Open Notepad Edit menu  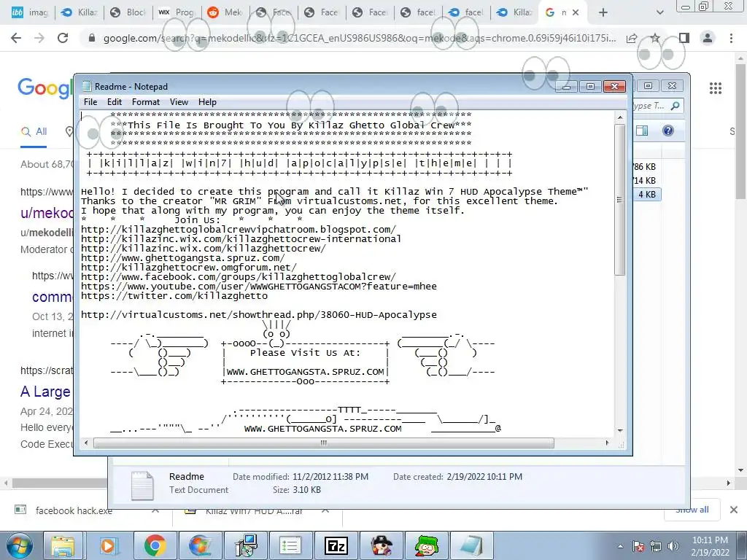coord(115,102)
